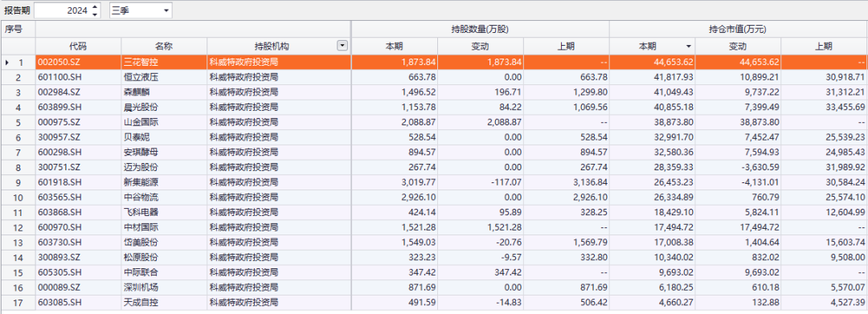Click previous market value cell 33,455.69
Viewport: 868px width, 314px height.
point(825,108)
